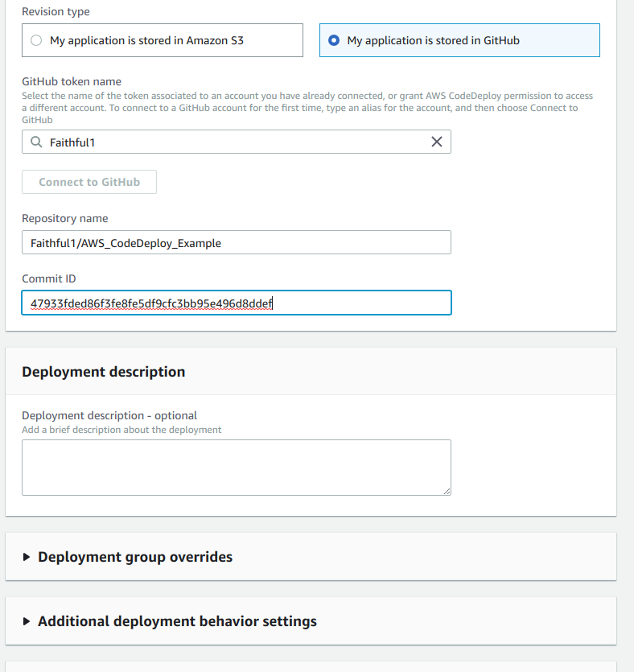Open Additional deployment behavior settings section title
This screenshot has height=672, width=634.
(x=177, y=621)
